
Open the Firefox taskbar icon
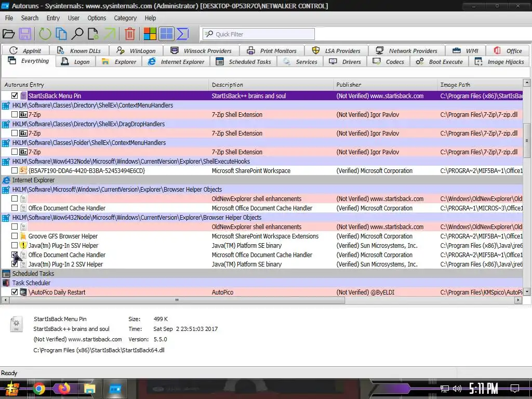(x=64, y=389)
